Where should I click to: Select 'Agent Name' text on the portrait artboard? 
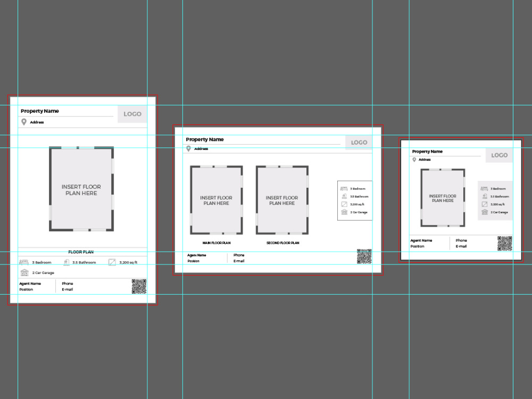coord(30,284)
